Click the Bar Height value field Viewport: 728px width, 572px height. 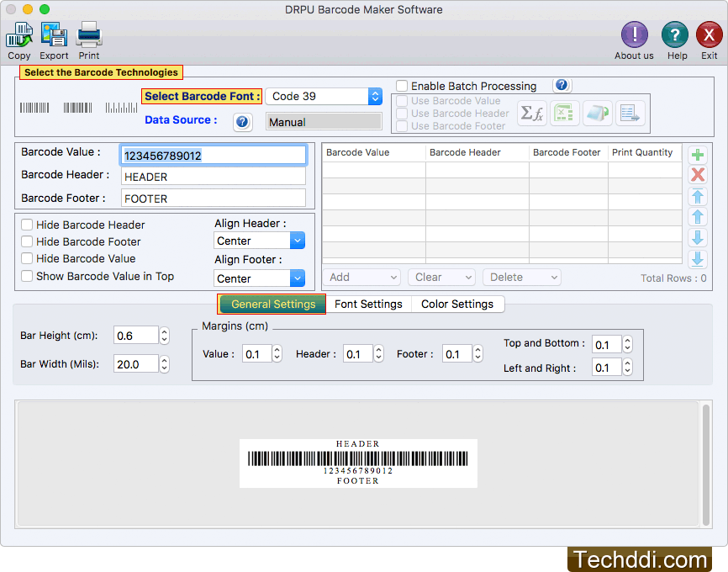tap(136, 336)
